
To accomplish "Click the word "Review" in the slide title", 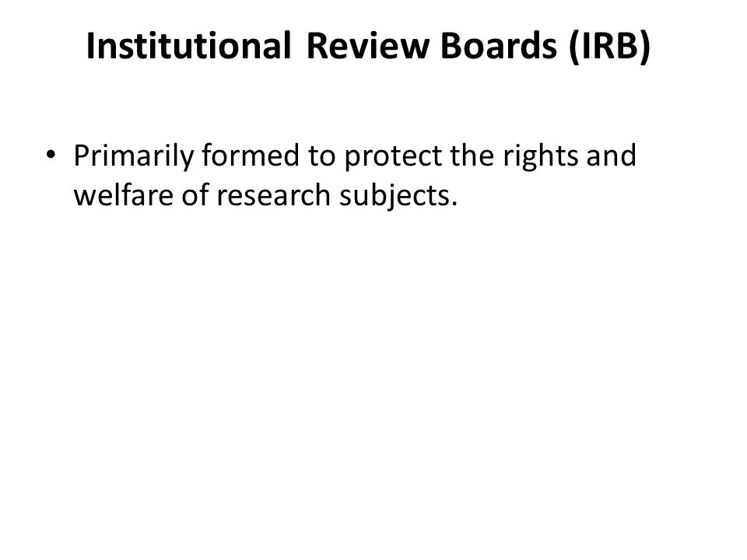I will tap(367, 46).
